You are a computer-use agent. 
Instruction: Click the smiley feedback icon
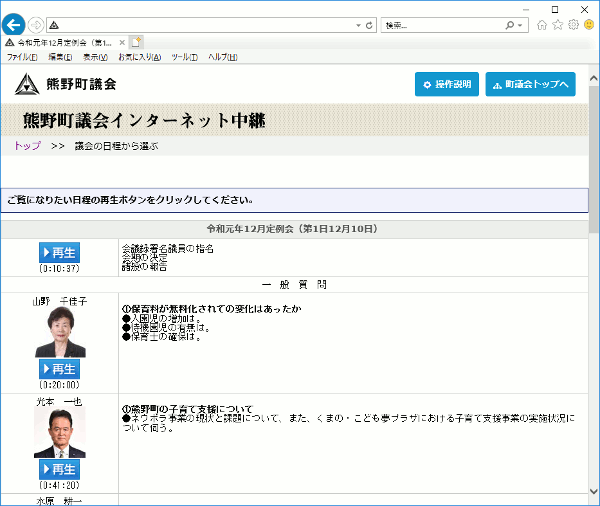pos(589,25)
